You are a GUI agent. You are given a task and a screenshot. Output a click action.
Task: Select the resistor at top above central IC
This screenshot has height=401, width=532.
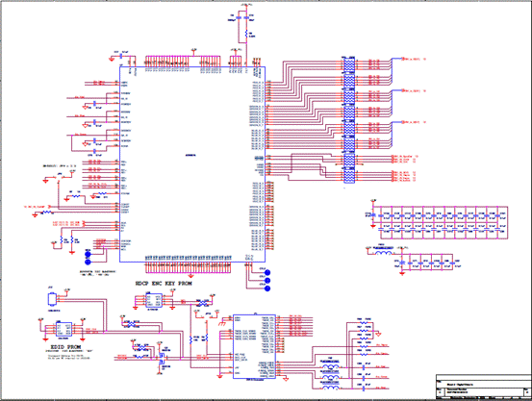246,33
